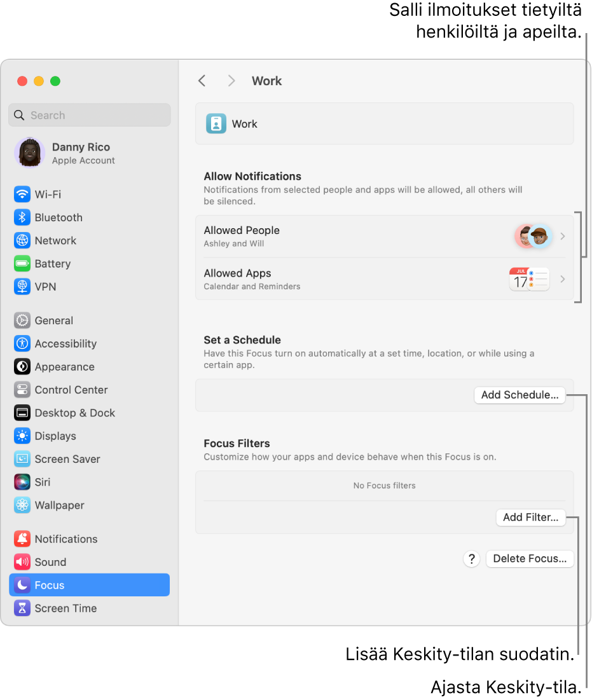Expand Allowed People chevron
Screen dimensions: 592x700
coord(563,236)
